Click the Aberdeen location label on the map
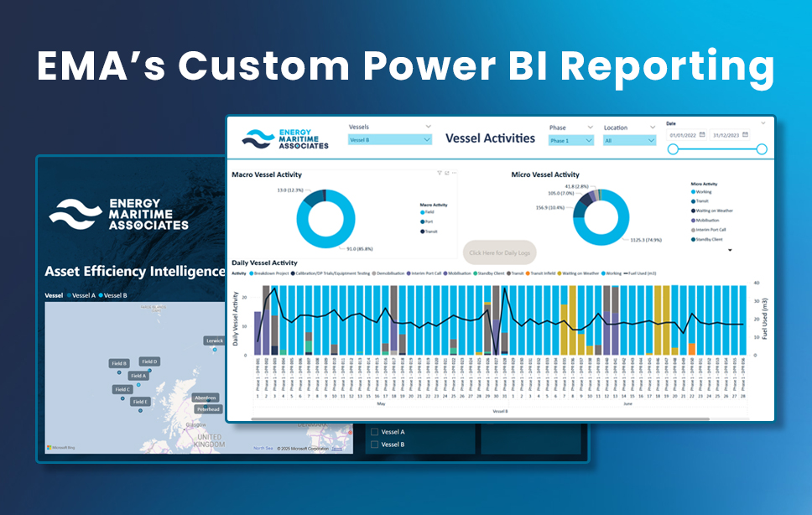The width and height of the screenshot is (812, 515). 206,398
